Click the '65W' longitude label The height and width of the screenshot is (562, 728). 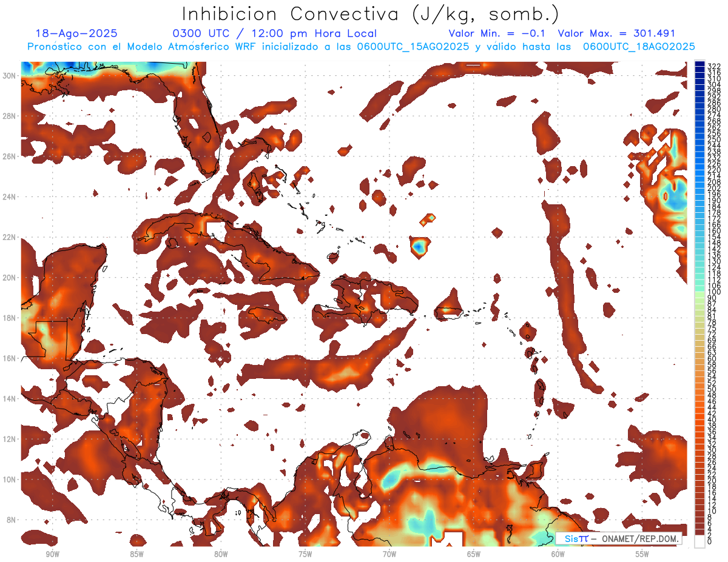[474, 554]
